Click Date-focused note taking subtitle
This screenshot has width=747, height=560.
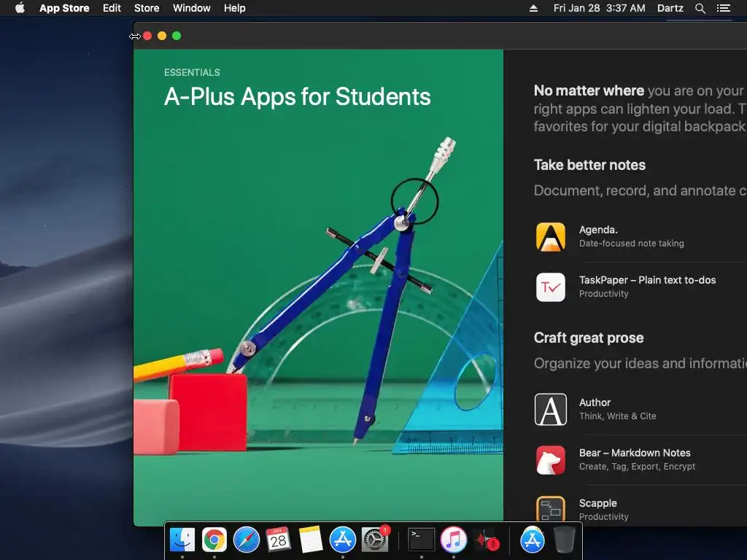[x=631, y=244]
